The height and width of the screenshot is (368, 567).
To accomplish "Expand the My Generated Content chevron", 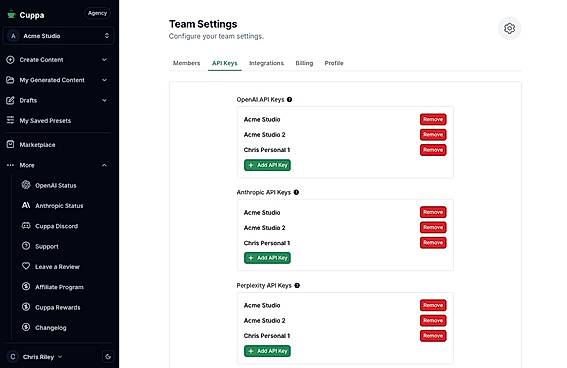I will coord(104,80).
